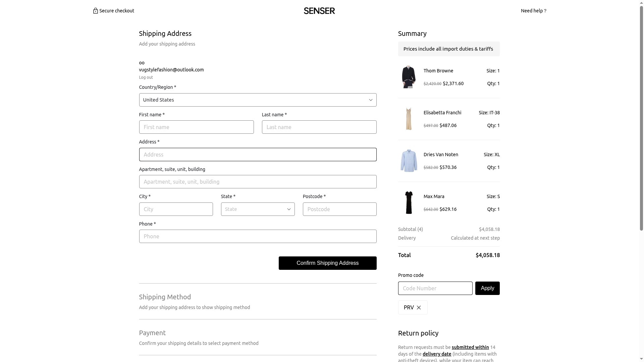
Task: Open the Elisabetta Franchi dress thumbnail
Action: tap(409, 119)
